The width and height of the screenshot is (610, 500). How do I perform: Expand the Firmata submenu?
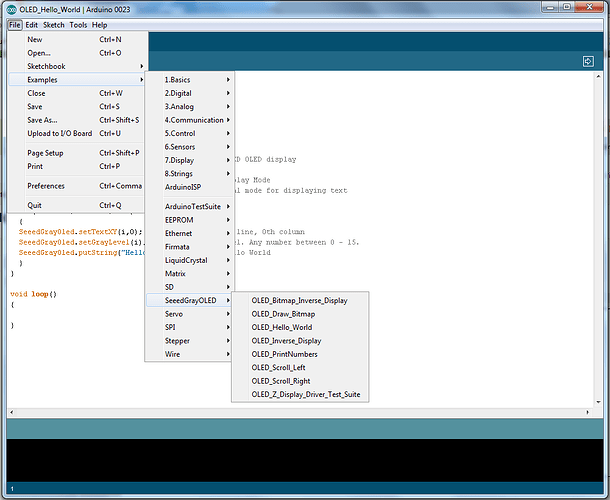189,247
